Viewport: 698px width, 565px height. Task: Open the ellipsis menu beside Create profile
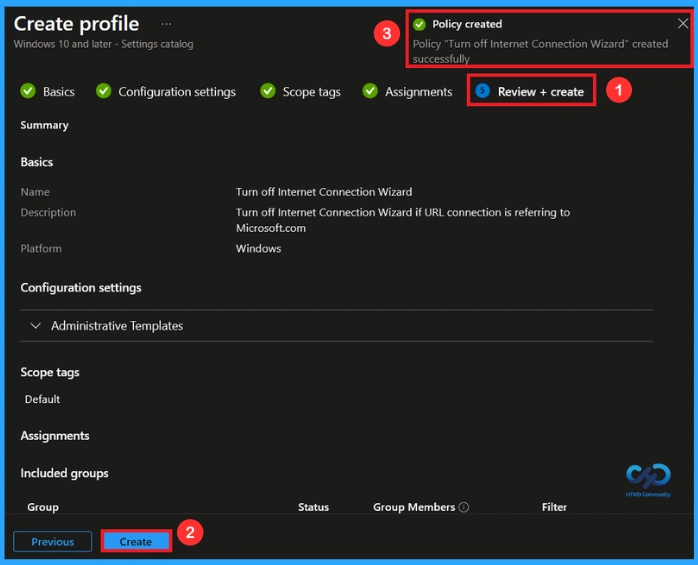coord(166,24)
